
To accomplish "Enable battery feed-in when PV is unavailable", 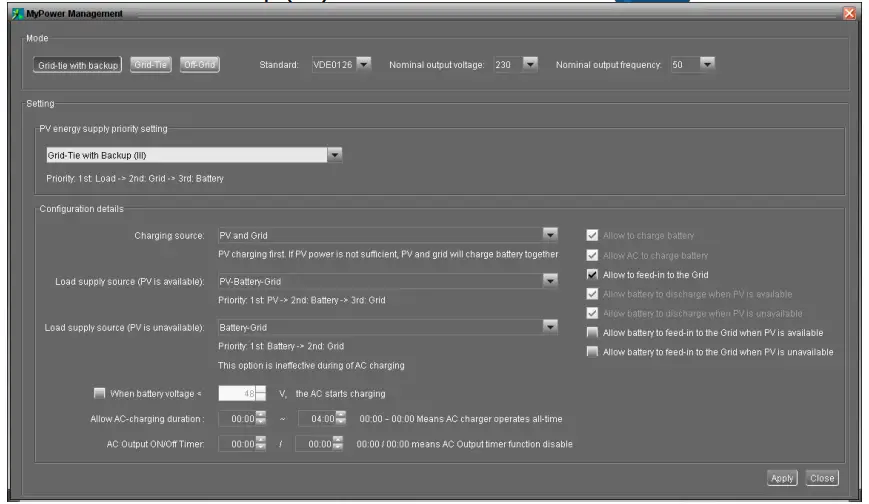I will tap(593, 351).
